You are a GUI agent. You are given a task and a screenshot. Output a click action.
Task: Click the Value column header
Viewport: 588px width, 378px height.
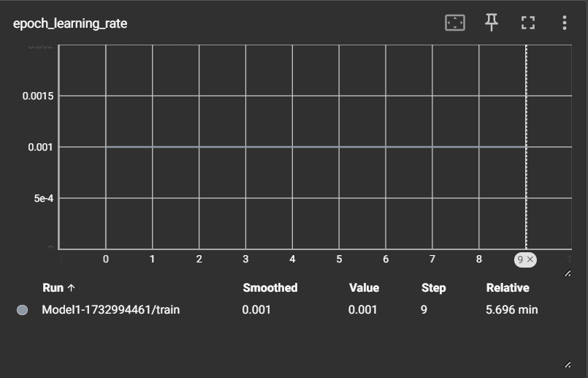point(364,288)
